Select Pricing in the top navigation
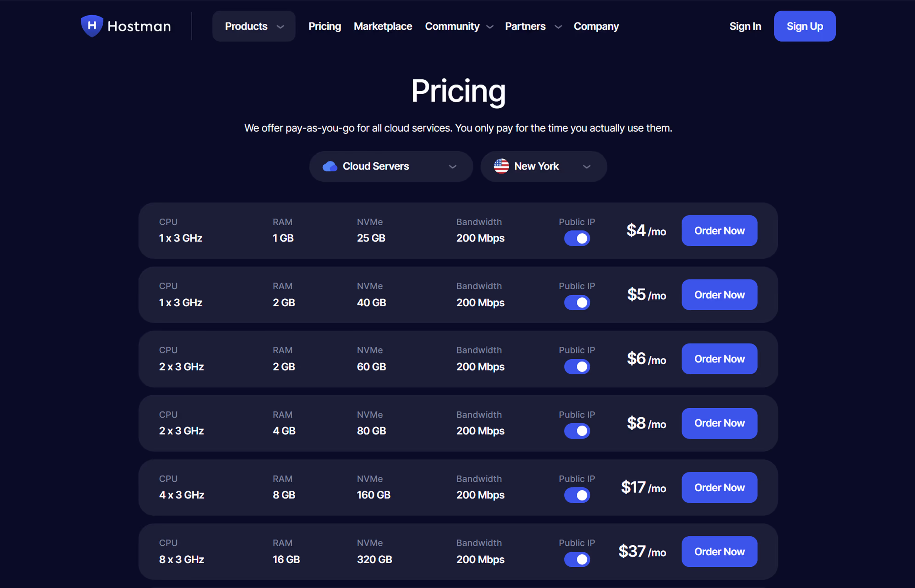The height and width of the screenshot is (588, 915). 325,26
